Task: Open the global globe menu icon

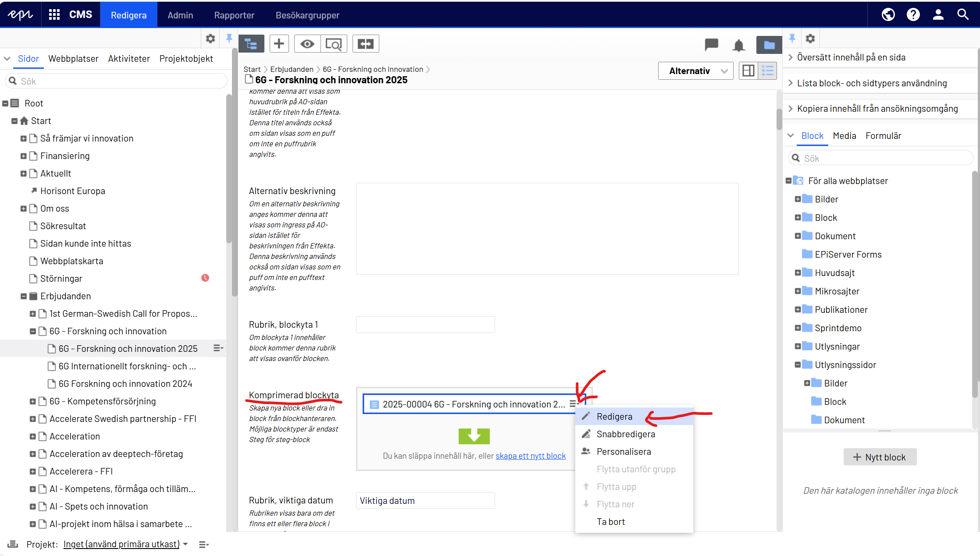Action: 888,15
